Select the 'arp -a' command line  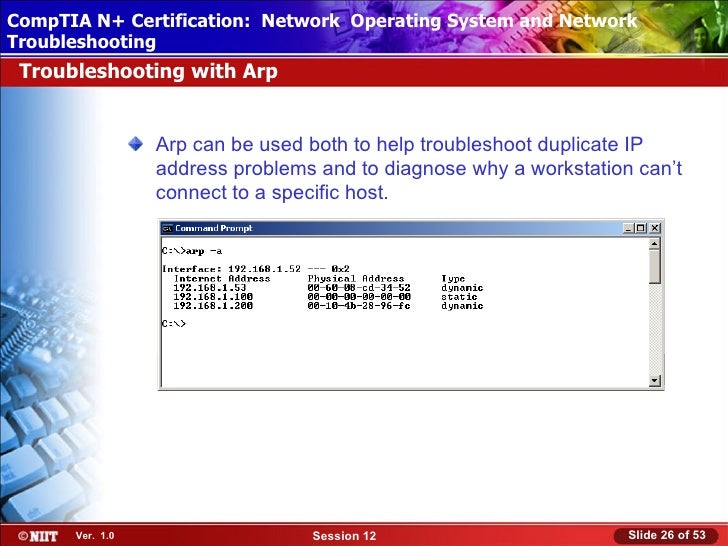[x=192, y=251]
